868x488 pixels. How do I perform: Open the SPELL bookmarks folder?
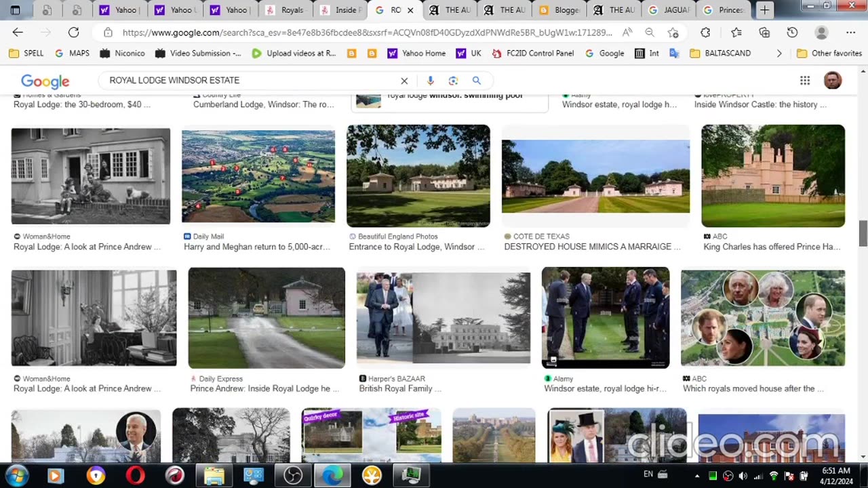(26, 53)
